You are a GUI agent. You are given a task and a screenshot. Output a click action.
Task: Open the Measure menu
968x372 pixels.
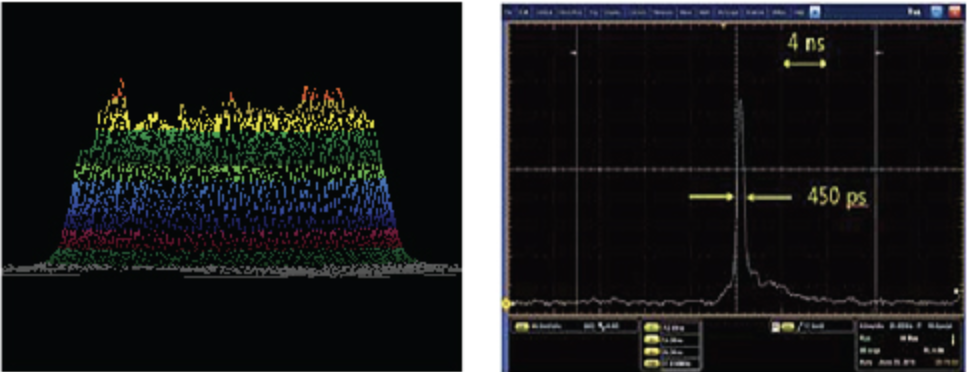pos(663,12)
